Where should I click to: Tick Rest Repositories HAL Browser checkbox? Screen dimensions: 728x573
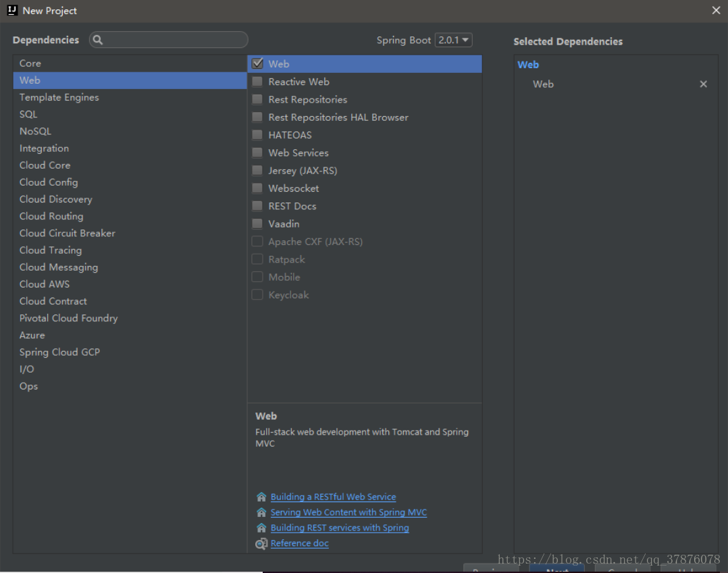click(257, 117)
